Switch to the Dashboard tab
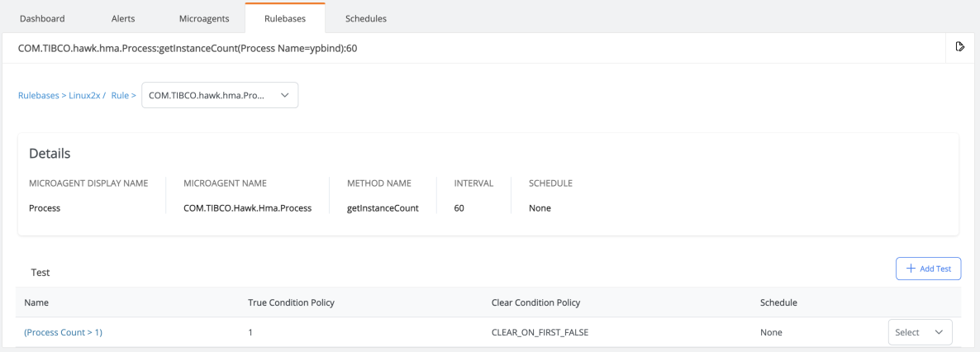The height and width of the screenshot is (352, 980). [x=42, y=18]
